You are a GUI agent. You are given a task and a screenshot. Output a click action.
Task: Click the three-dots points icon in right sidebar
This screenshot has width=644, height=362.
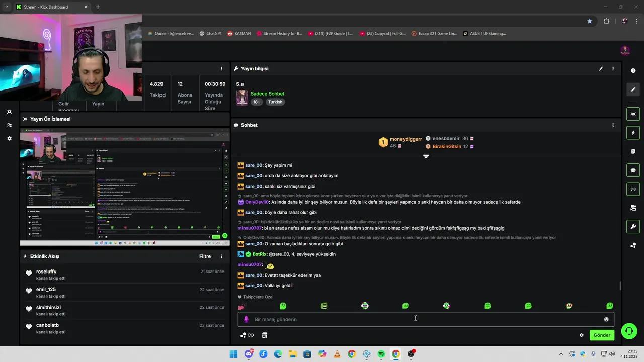pos(633,245)
